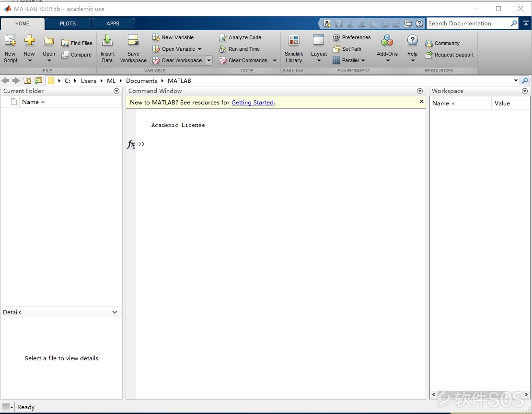Click the new shortcut icon in quick access toolbar

327,23
